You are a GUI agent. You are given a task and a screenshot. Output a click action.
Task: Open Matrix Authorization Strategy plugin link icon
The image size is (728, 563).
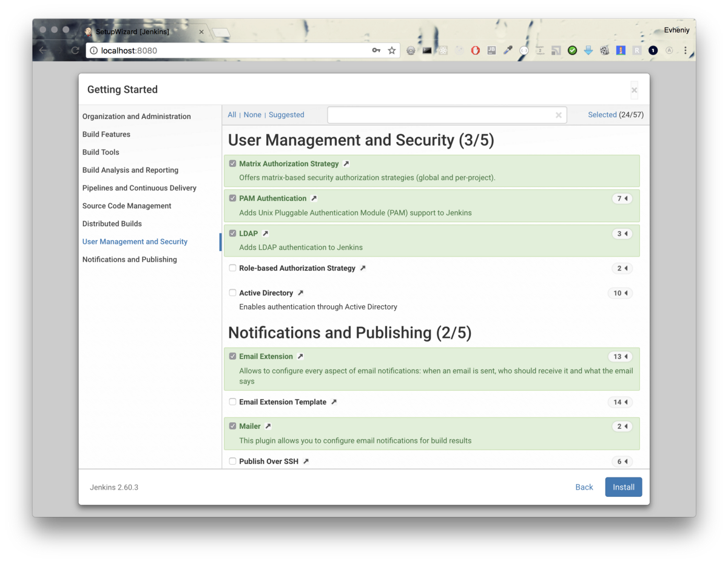tap(346, 164)
